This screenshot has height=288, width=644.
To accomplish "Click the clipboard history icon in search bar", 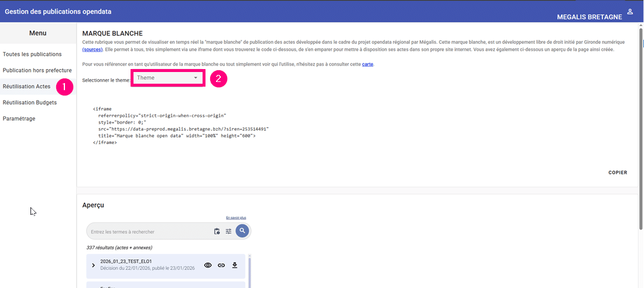I will (x=217, y=232).
